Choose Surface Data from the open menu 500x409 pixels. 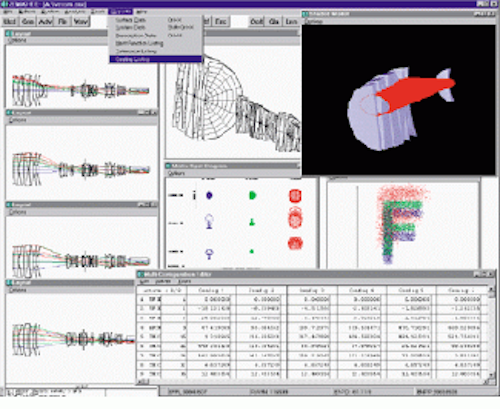pyautogui.click(x=130, y=20)
